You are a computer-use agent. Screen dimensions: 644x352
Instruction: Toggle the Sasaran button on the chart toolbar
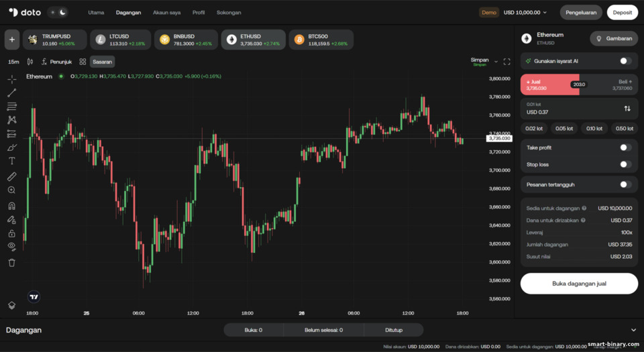tap(102, 62)
